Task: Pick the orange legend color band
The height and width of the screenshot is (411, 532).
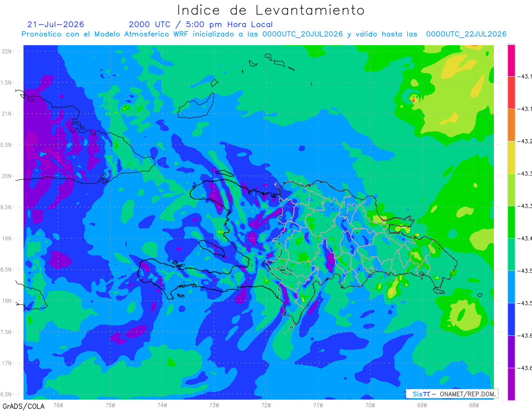Action: pos(511,125)
